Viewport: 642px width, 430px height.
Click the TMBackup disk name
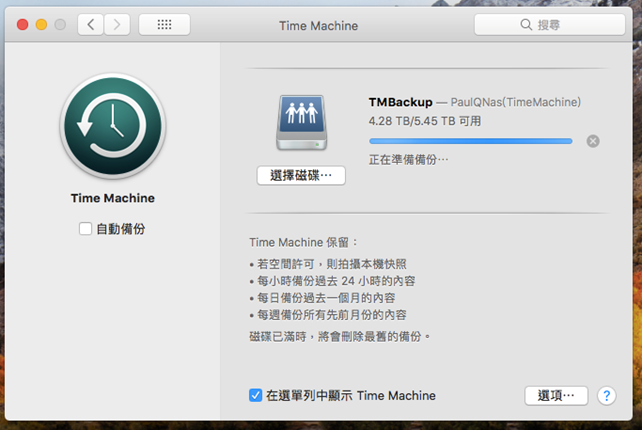400,102
